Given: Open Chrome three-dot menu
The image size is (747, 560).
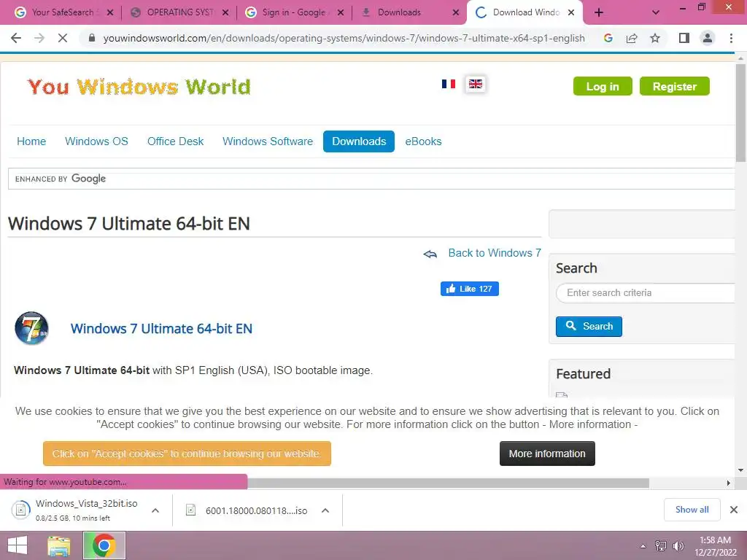Looking at the screenshot, I should click(731, 38).
